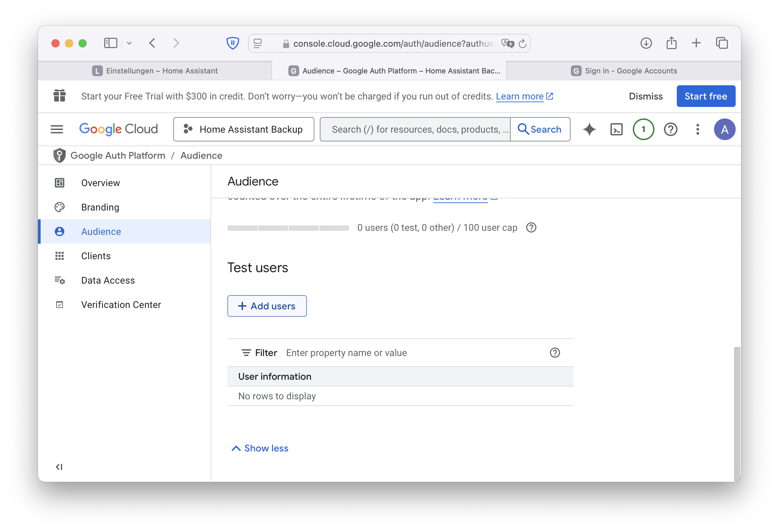Open Clients in the sidebar
The height and width of the screenshot is (532, 779).
[96, 256]
